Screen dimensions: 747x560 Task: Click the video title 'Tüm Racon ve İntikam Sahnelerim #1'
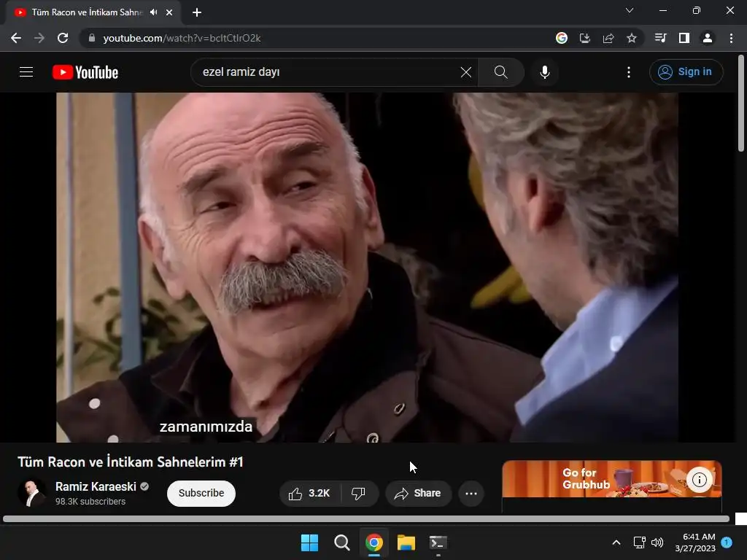point(131,462)
